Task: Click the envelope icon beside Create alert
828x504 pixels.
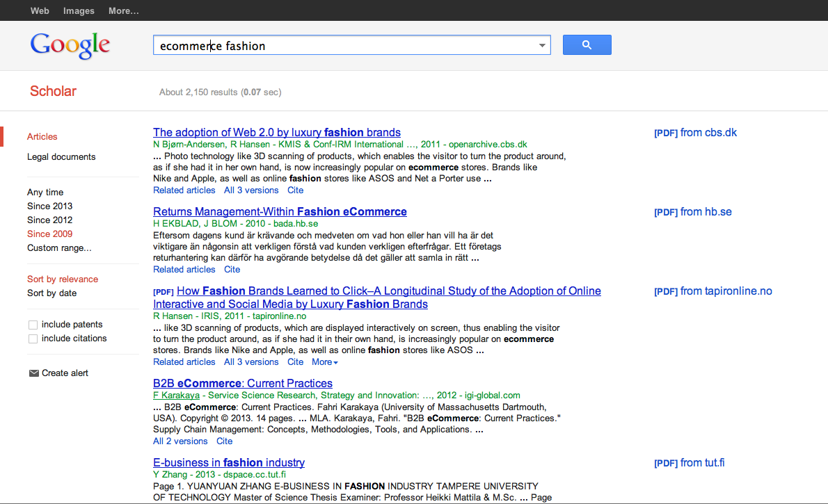Action: pos(34,373)
